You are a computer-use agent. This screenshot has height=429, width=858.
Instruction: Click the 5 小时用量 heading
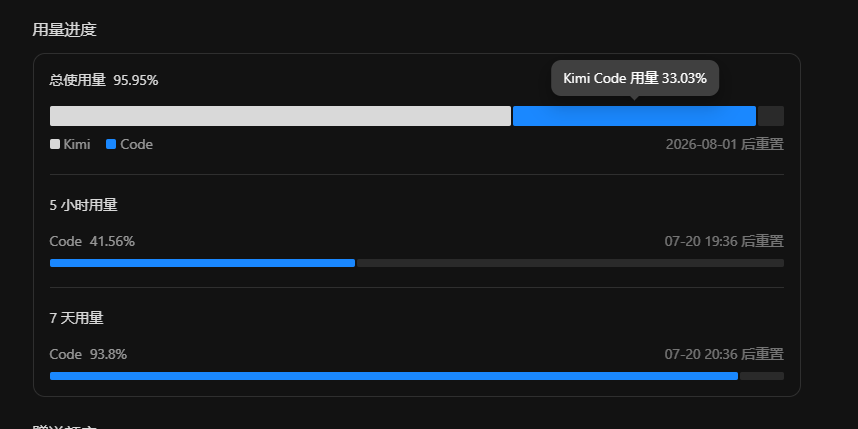coord(83,205)
